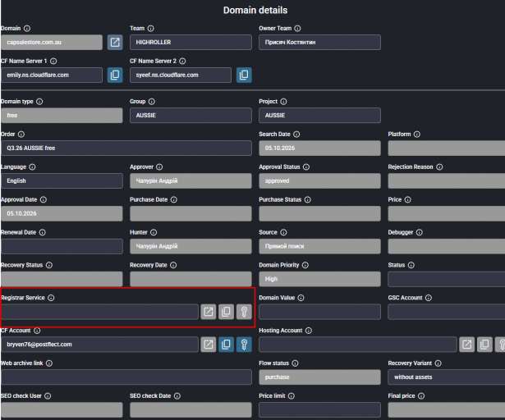Click info icon next to Flow status
Viewport: 505px width, 420px height.
coord(295,363)
